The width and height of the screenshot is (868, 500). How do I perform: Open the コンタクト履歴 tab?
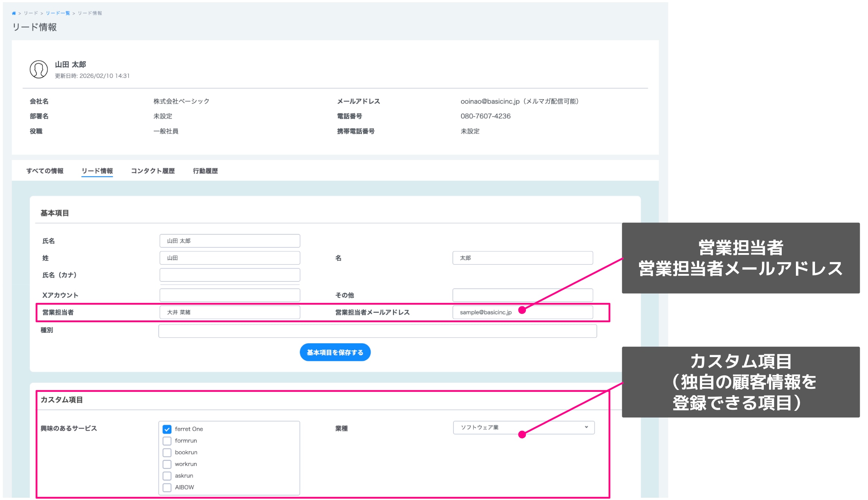coord(153,171)
